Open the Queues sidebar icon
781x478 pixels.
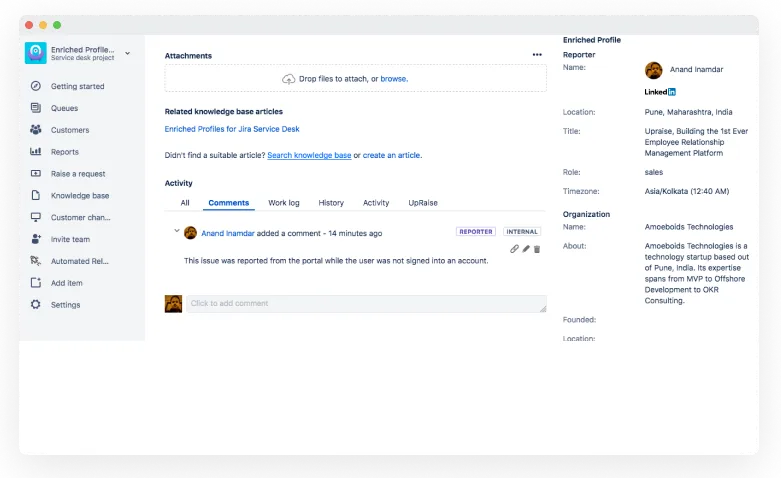pyautogui.click(x=36, y=108)
